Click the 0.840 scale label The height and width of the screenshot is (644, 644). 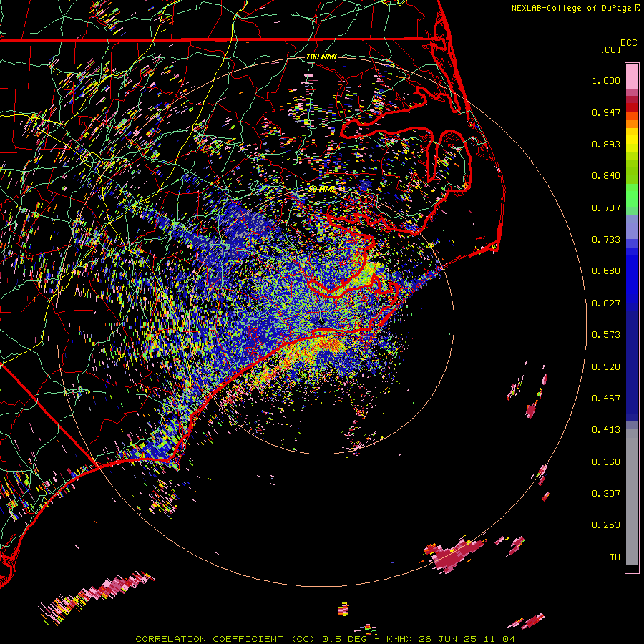(606, 176)
